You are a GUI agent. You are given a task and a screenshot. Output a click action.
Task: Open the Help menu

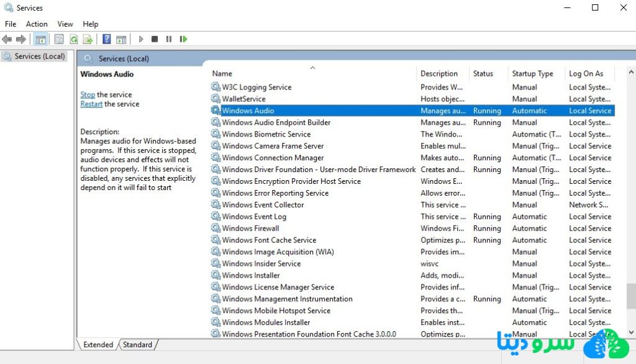coord(91,24)
